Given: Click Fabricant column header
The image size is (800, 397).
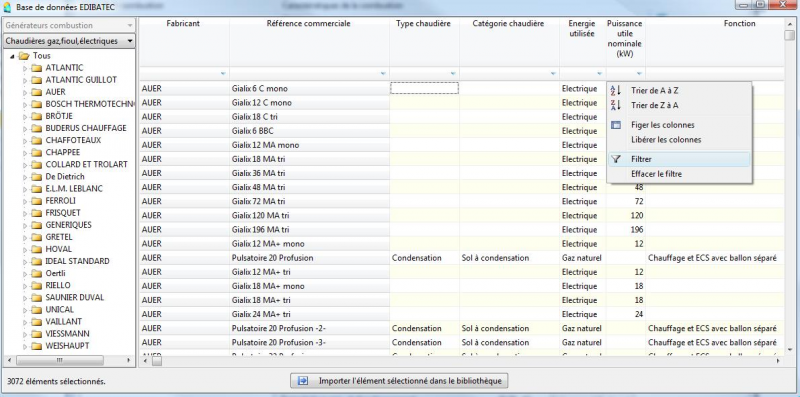Looking at the screenshot, I should [x=184, y=42].
